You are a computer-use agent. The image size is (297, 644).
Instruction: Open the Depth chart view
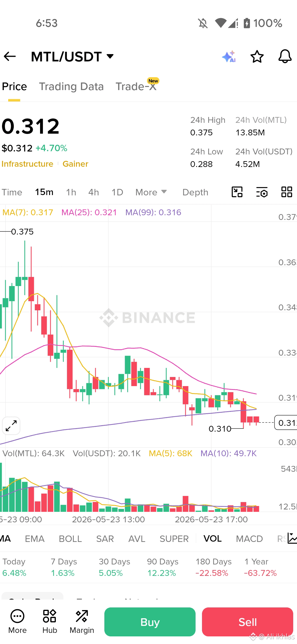pos(195,192)
